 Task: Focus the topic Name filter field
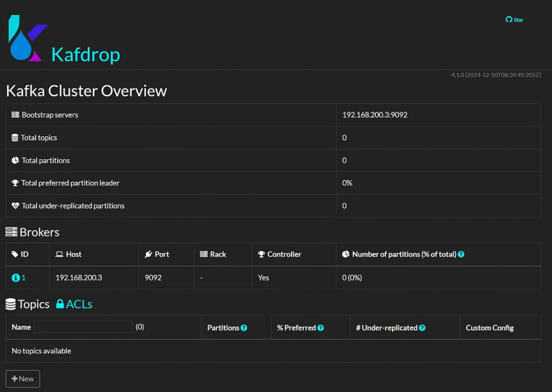[83, 327]
